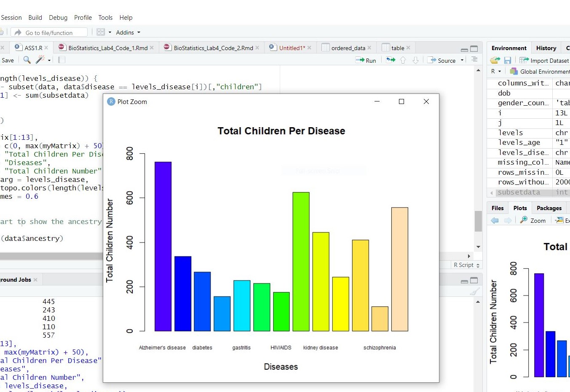Image resolution: width=570 pixels, height=392 pixels.
Task: Load workspace using the open folder icon
Action: [495, 61]
